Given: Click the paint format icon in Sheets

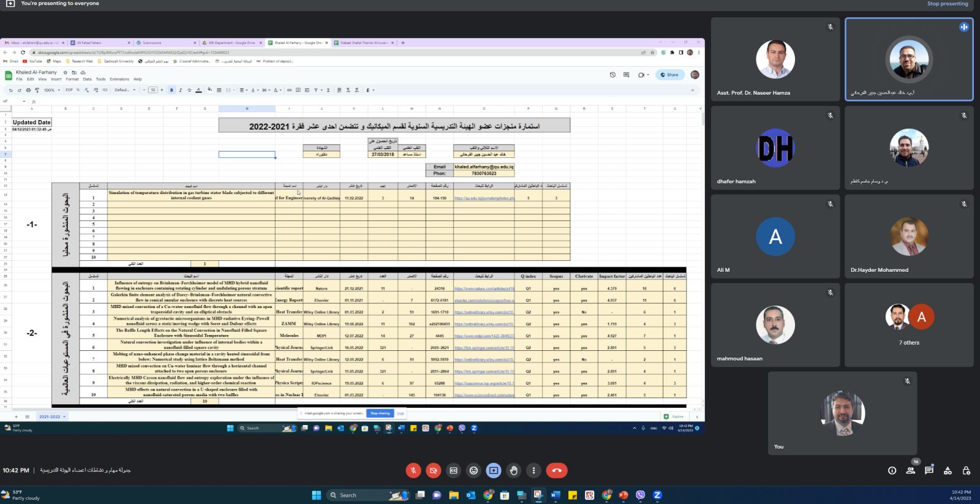Looking at the screenshot, I should click(37, 90).
